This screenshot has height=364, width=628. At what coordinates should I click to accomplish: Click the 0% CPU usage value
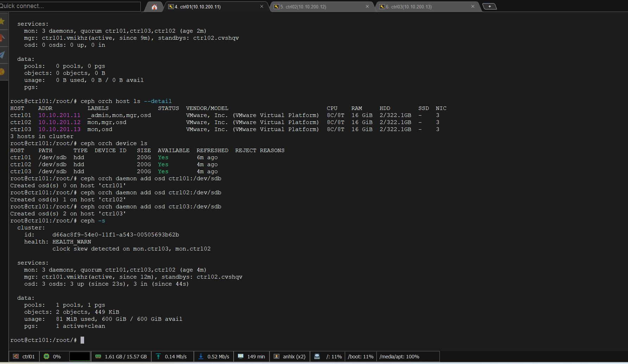[57, 357]
